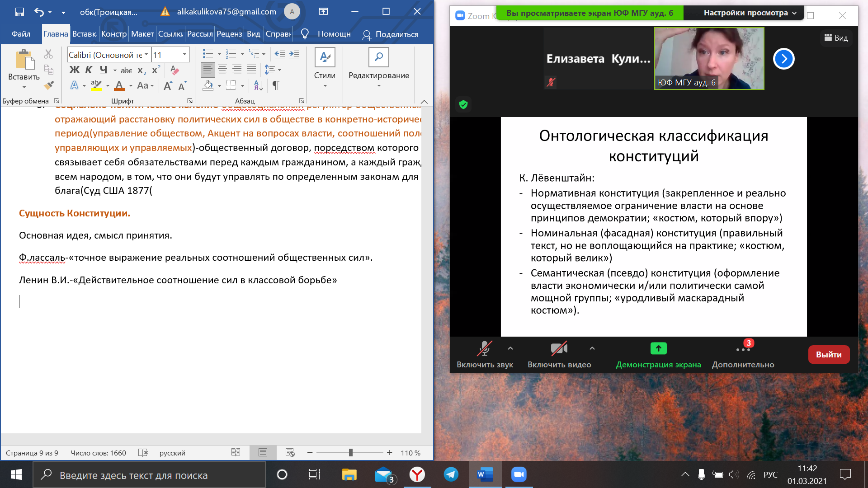Decrease font size with the small A

tap(182, 85)
